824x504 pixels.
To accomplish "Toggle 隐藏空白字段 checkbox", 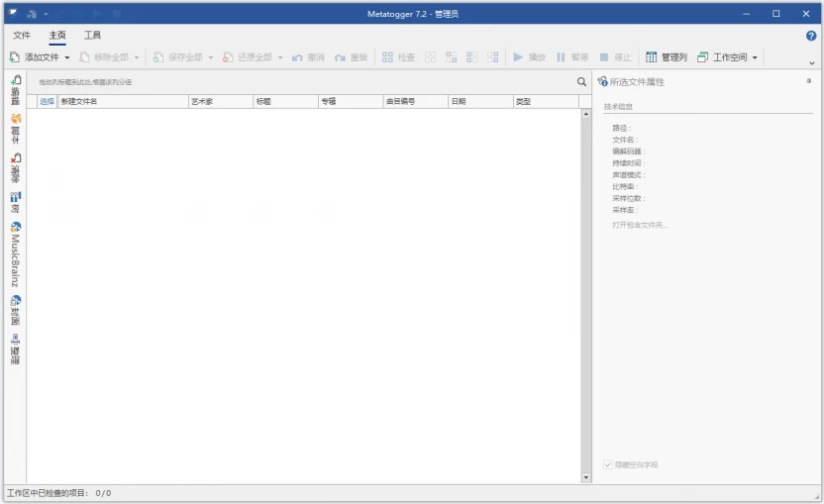I will point(608,464).
